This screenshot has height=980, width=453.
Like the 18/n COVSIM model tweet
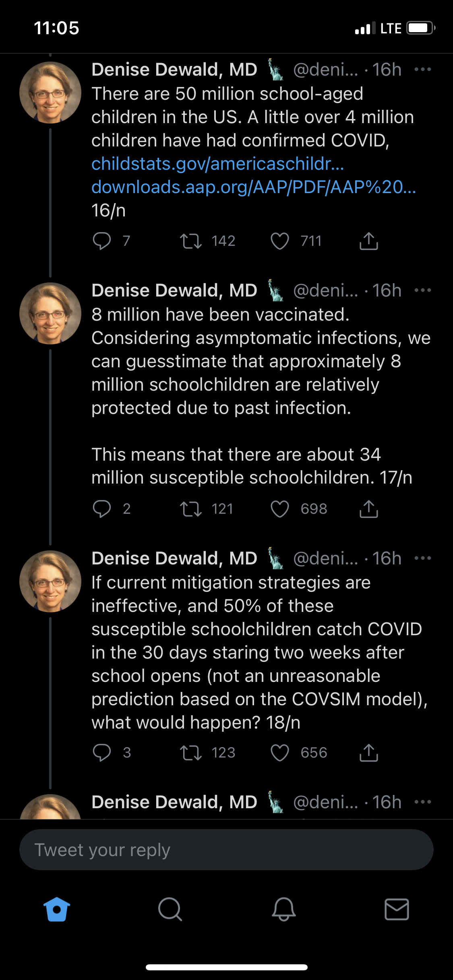pos(280,753)
